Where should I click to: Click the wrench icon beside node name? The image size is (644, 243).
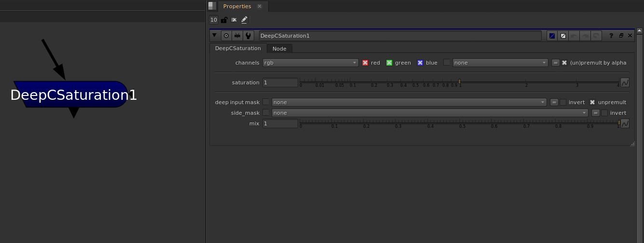248,36
